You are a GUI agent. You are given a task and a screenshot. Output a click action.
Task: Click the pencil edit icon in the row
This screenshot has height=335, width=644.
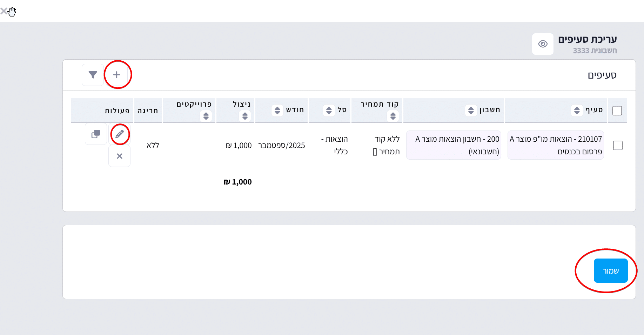click(120, 134)
